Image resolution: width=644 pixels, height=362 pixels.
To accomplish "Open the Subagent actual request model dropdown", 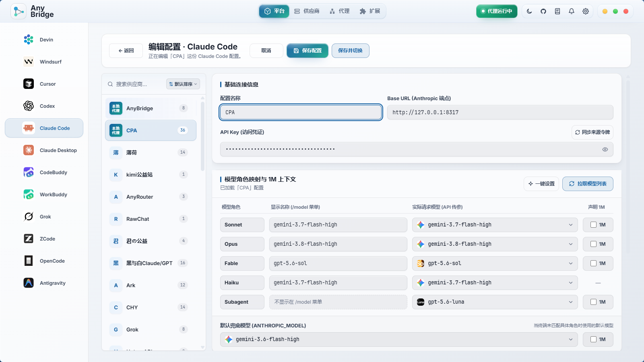I will 495,302.
